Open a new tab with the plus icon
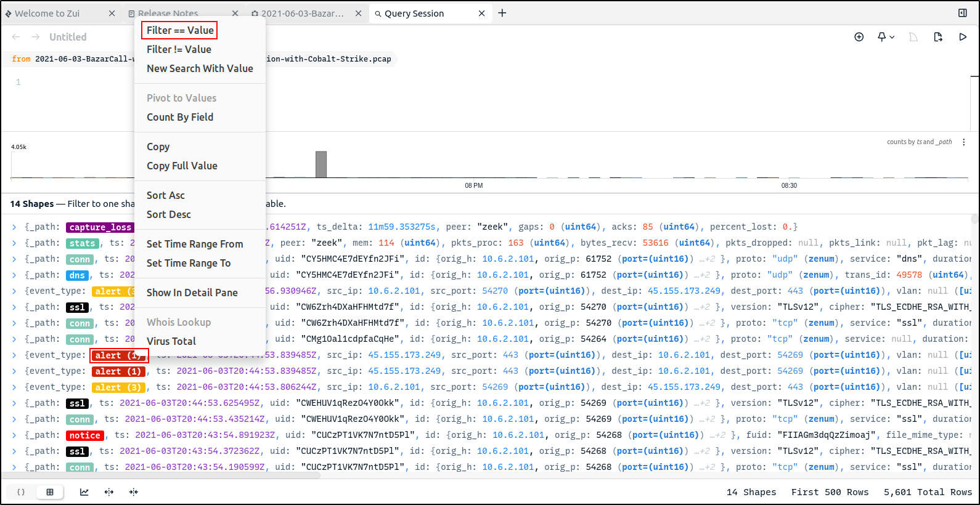This screenshot has height=505, width=980. coord(502,13)
